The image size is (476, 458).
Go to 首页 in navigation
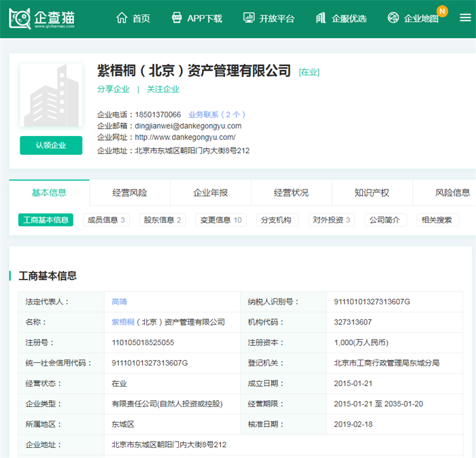[x=141, y=18]
